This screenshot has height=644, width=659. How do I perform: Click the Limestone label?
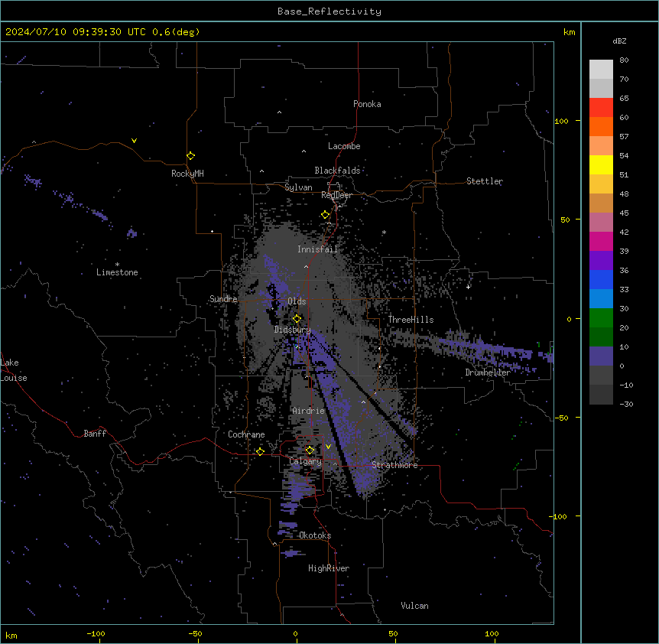tap(117, 272)
